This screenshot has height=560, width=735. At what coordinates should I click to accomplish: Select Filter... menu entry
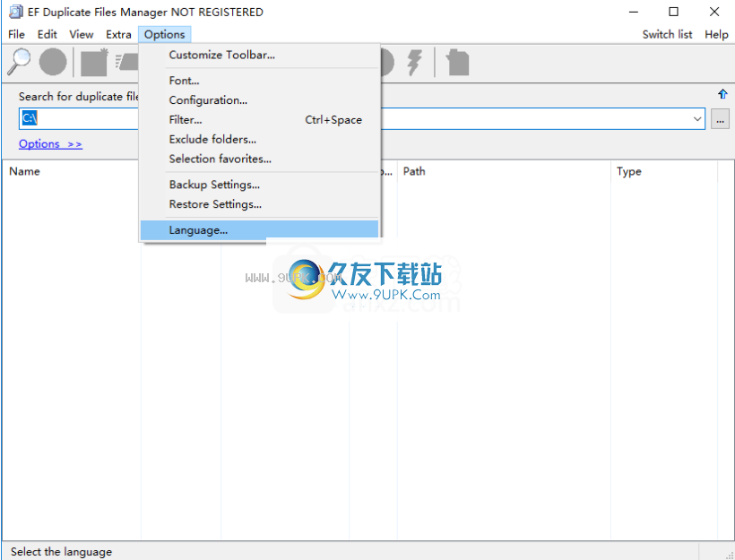pyautogui.click(x=259, y=120)
